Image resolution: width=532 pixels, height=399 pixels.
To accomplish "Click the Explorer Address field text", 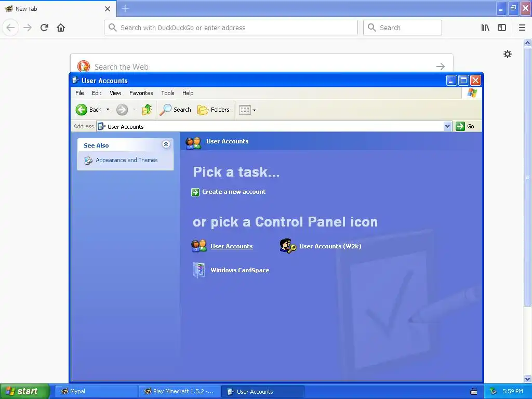I will [126, 127].
